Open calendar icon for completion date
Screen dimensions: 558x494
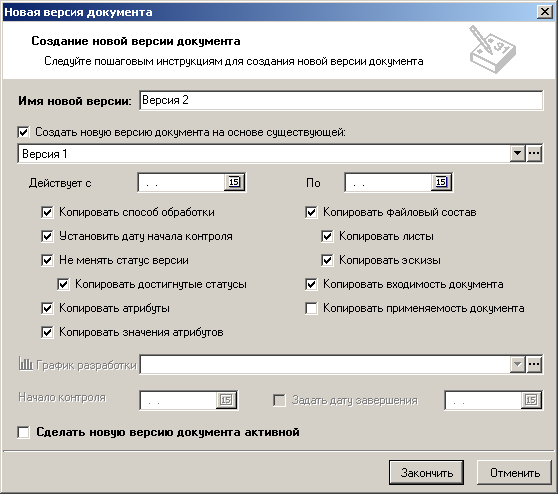click(531, 400)
